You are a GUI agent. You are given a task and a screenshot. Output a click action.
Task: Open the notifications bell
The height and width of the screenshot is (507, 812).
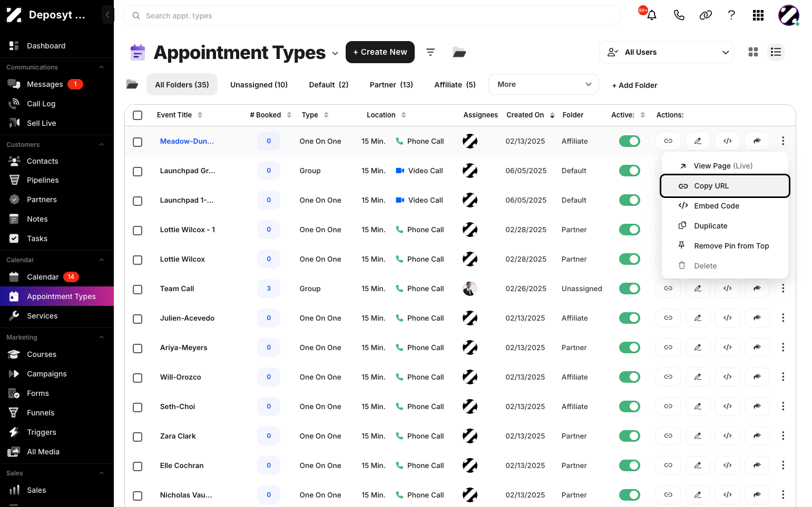coord(652,15)
